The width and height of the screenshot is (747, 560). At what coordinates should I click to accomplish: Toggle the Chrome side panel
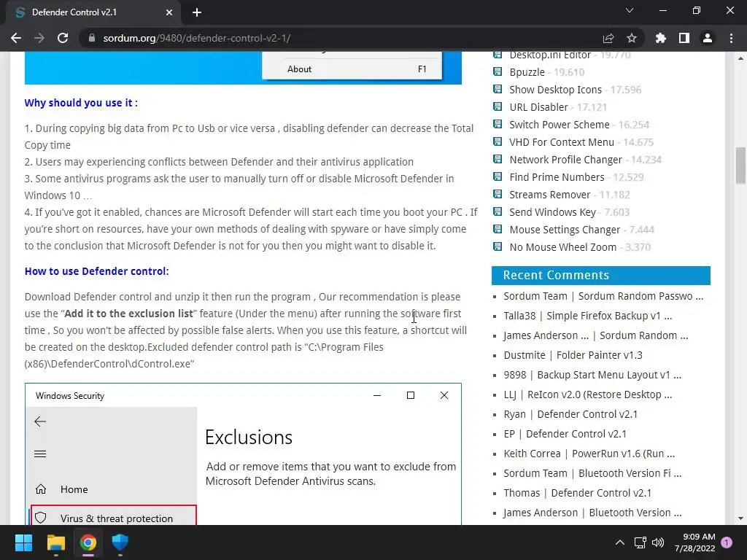[684, 38]
